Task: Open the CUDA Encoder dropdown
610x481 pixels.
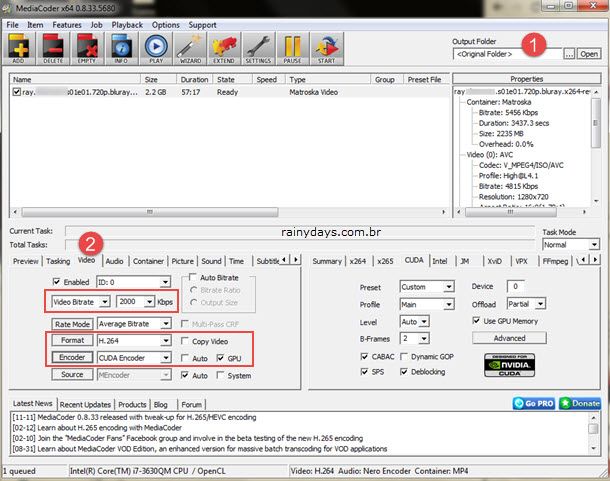Action: [134, 358]
